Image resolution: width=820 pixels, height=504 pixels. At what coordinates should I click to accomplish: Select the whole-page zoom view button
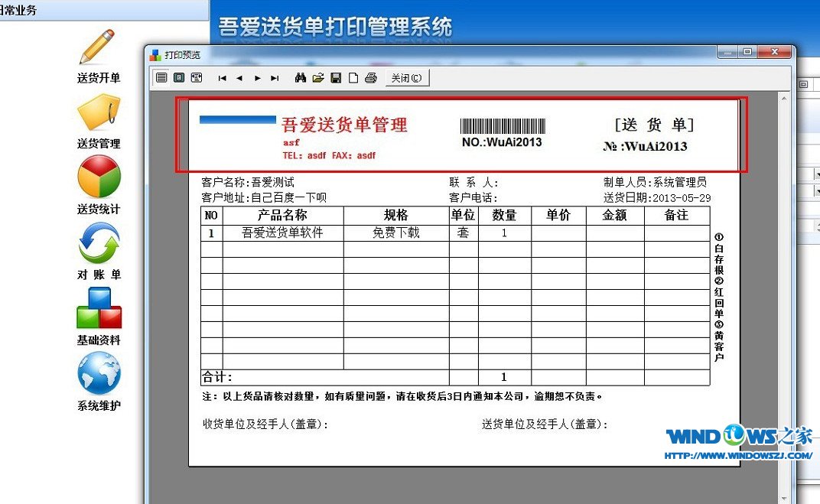pos(161,78)
